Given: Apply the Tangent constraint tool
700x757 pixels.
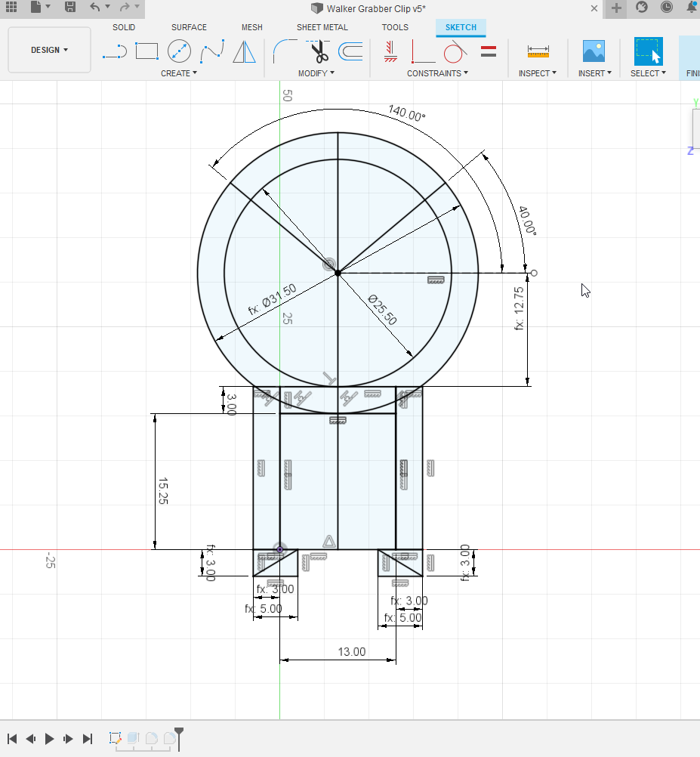Looking at the screenshot, I should 455,51.
